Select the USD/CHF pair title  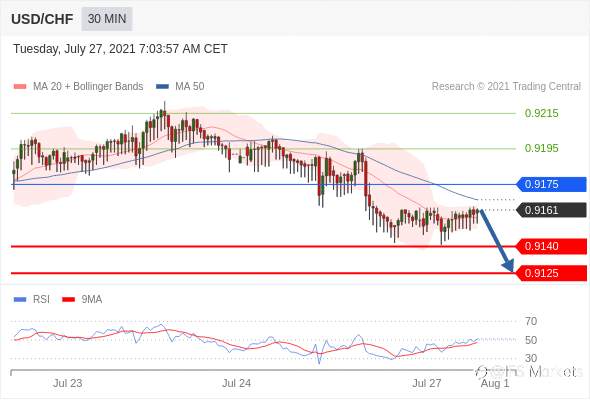coord(42,19)
